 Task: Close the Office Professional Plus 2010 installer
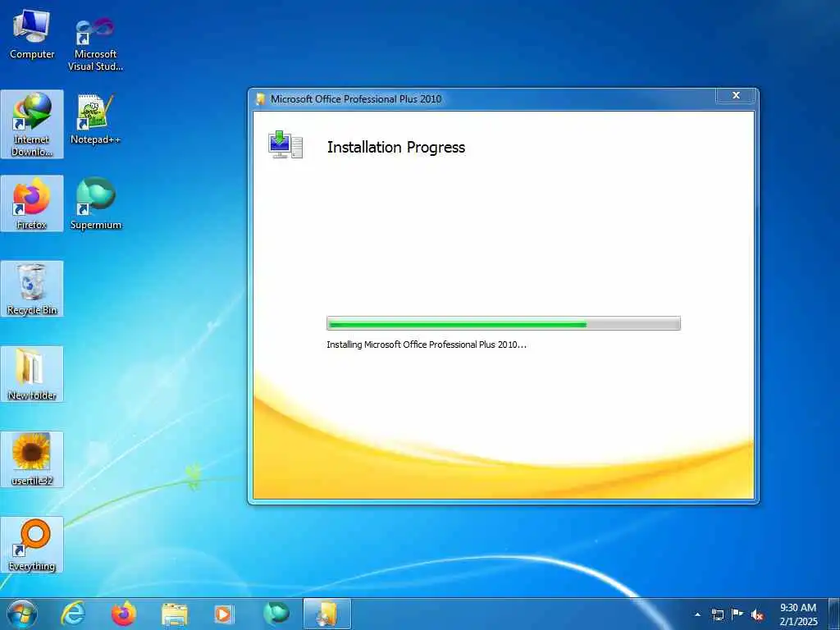736,95
